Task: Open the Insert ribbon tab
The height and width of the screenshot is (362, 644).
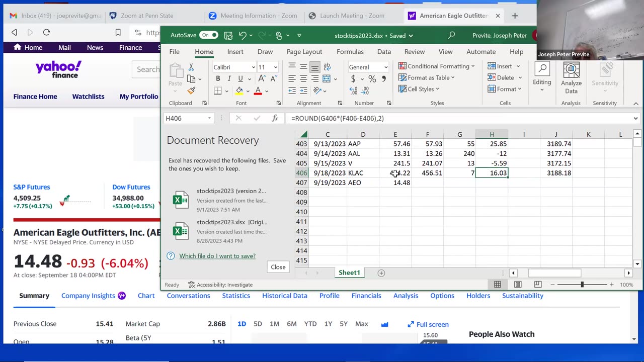Action: 235,52
